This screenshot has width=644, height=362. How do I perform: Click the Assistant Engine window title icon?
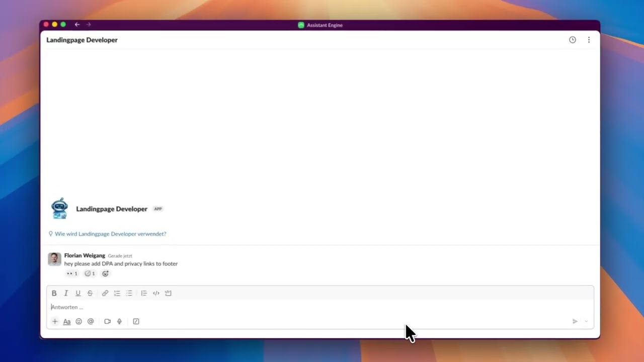[301, 25]
